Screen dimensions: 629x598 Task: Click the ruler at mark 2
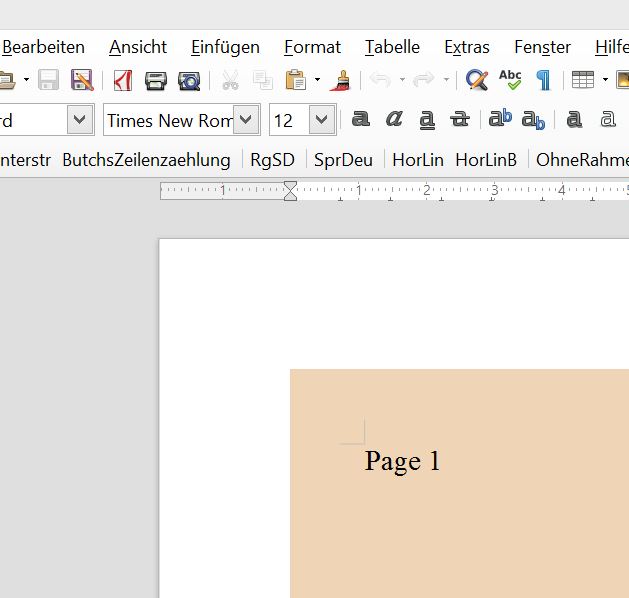pos(427,190)
